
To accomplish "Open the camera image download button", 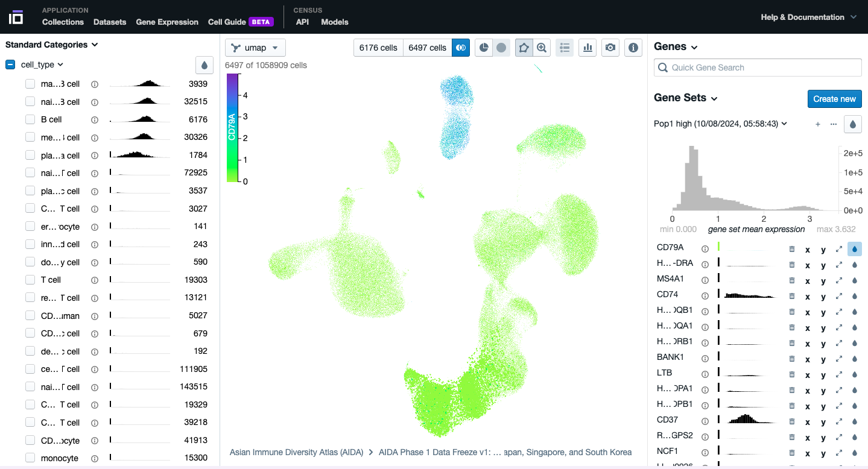I will pos(610,48).
